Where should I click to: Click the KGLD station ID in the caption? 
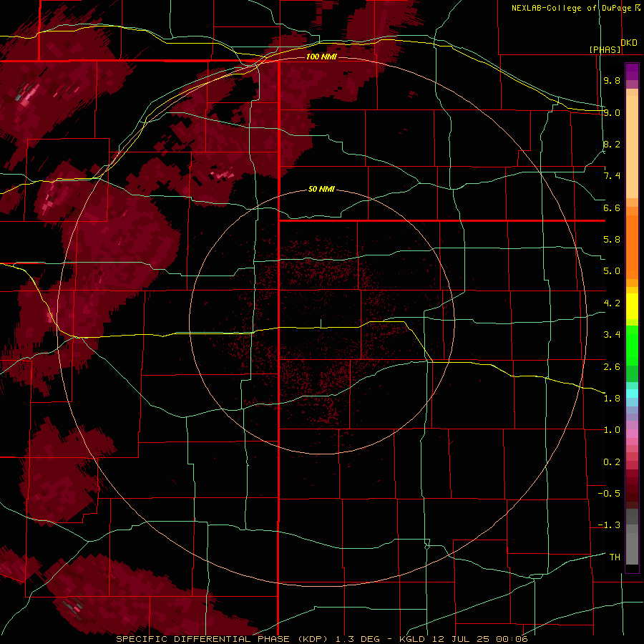coord(413,639)
